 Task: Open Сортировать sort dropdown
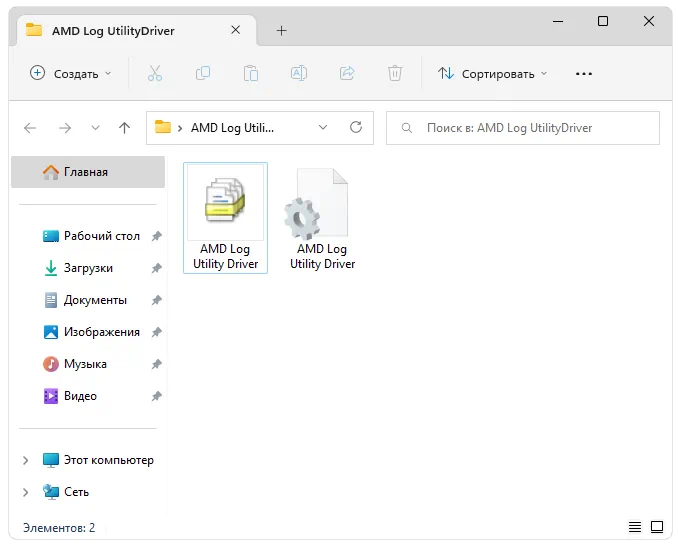493,74
